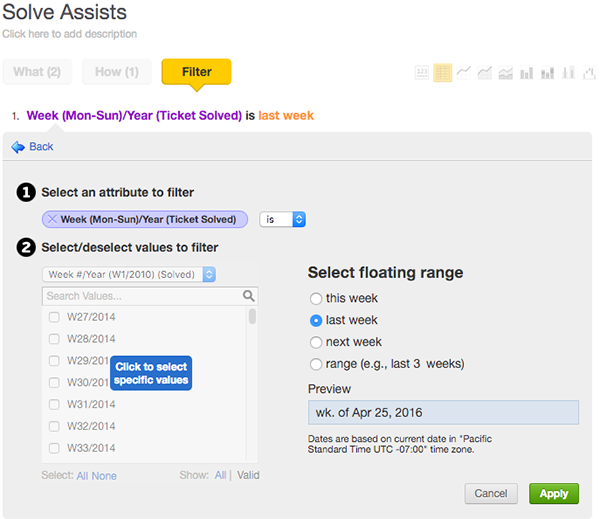600x519 pixels.
Task: Choose the "range (e.g., last 3 weeks)" option
Action: [316, 364]
